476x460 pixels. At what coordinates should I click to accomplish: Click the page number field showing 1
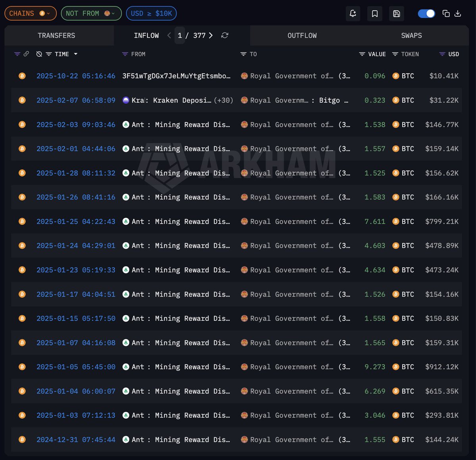click(180, 36)
